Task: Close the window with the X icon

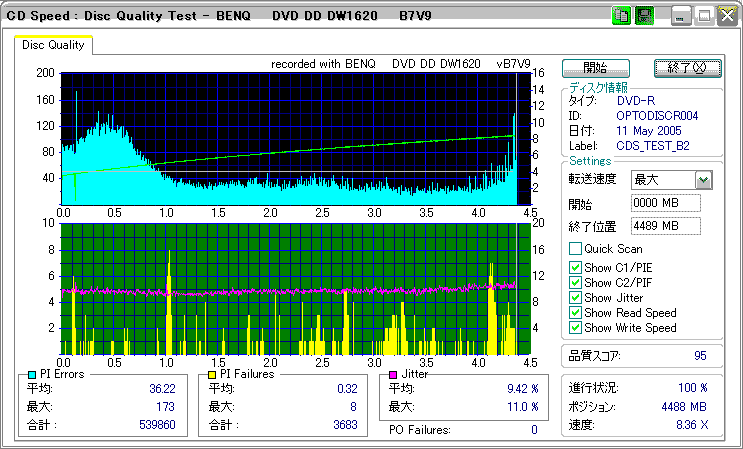Action: point(725,15)
